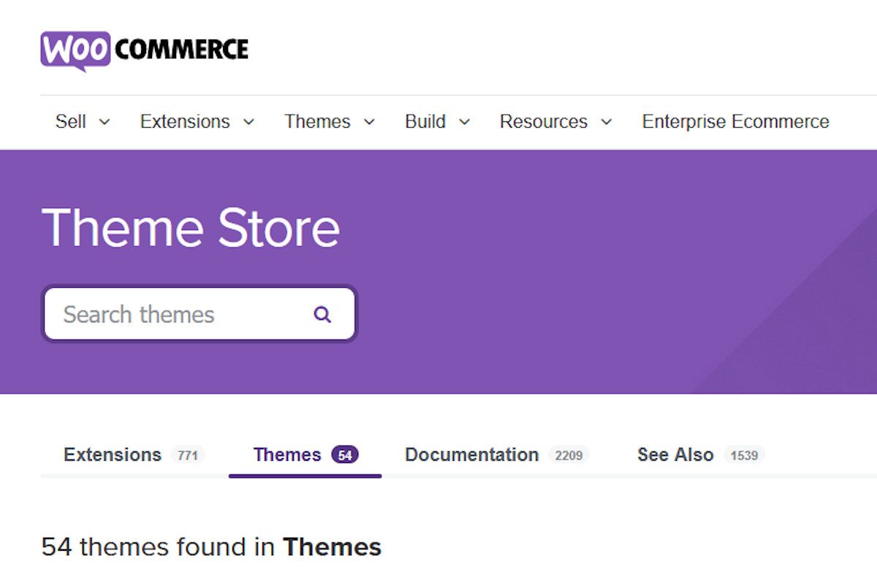Open the Sell navigation menu
Screen dimensions: 877x588
[x=71, y=121]
